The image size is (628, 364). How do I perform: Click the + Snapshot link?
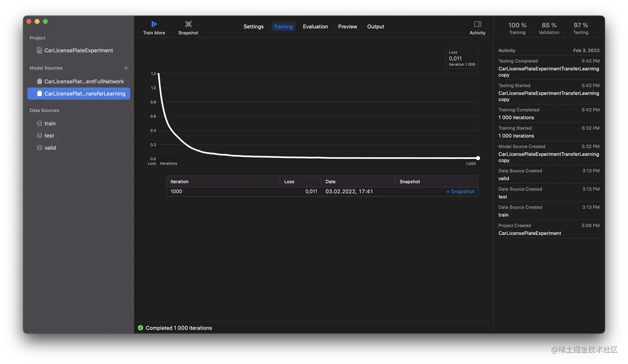(x=460, y=191)
